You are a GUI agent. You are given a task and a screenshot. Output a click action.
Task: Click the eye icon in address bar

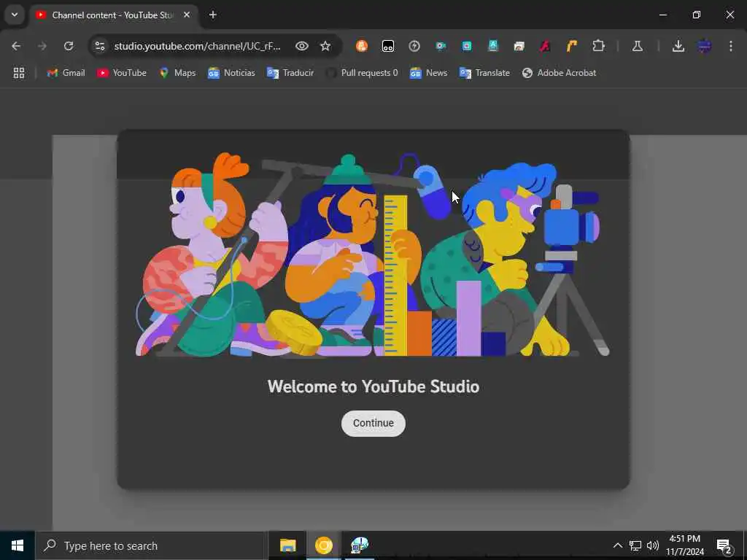[301, 46]
